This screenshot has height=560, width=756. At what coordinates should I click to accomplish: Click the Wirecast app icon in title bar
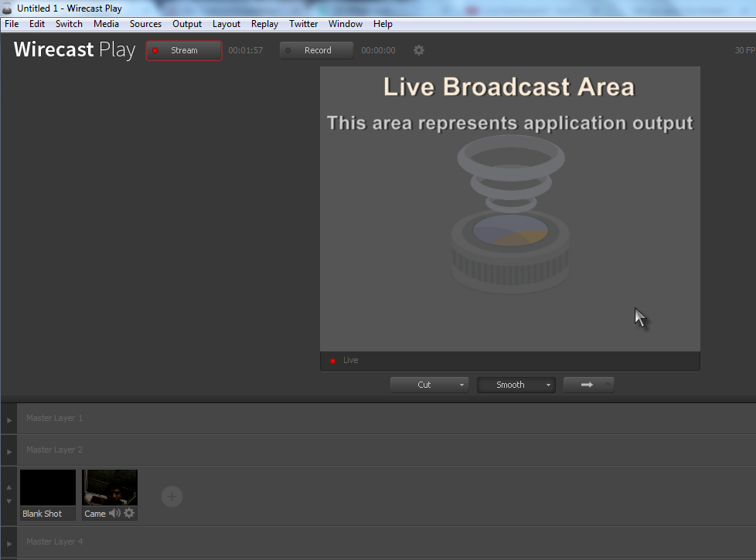(7, 8)
